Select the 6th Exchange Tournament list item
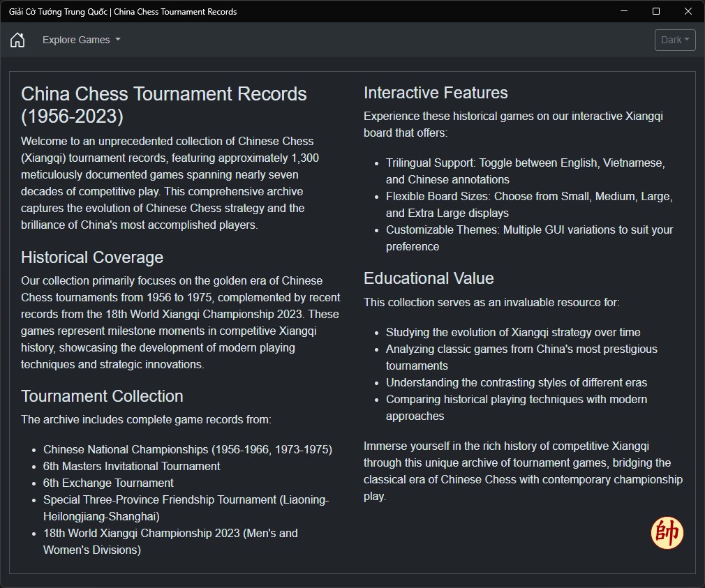 click(108, 483)
